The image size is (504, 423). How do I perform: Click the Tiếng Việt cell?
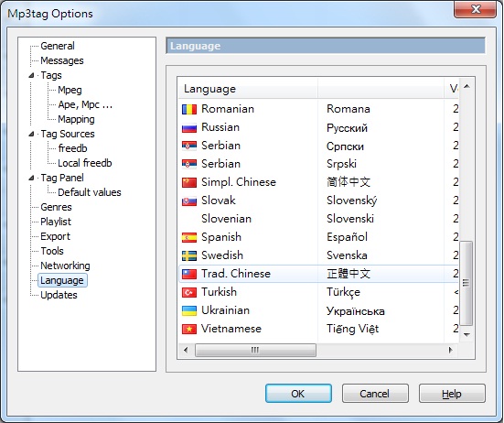coord(352,329)
